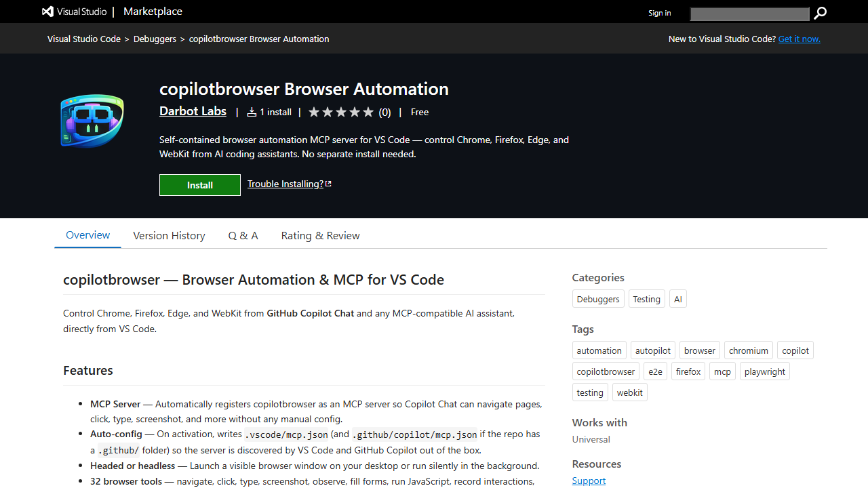Click the 'Tags' sidebar heading

pos(583,329)
